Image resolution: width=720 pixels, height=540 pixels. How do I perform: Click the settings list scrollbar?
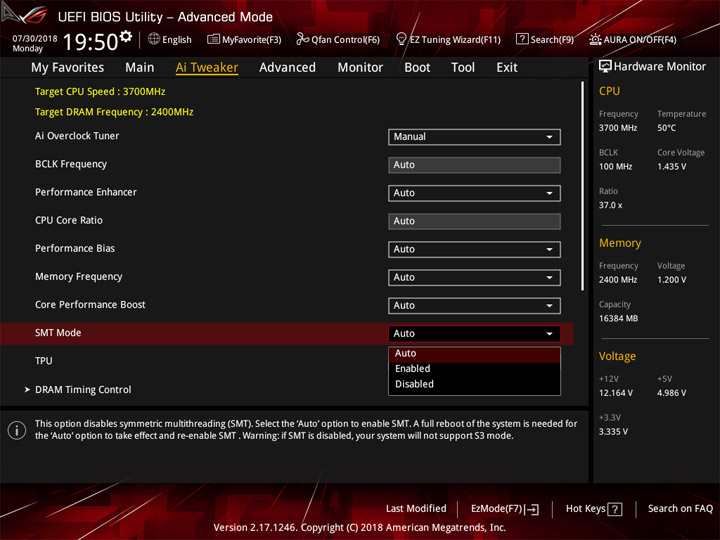click(x=582, y=186)
